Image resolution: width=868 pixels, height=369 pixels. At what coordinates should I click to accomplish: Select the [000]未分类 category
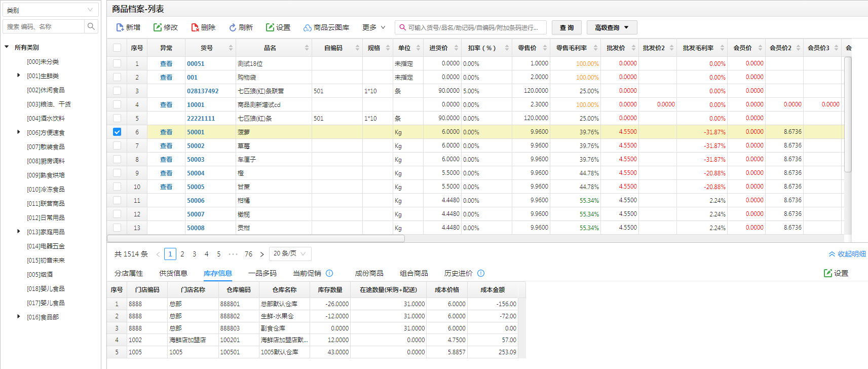point(43,61)
